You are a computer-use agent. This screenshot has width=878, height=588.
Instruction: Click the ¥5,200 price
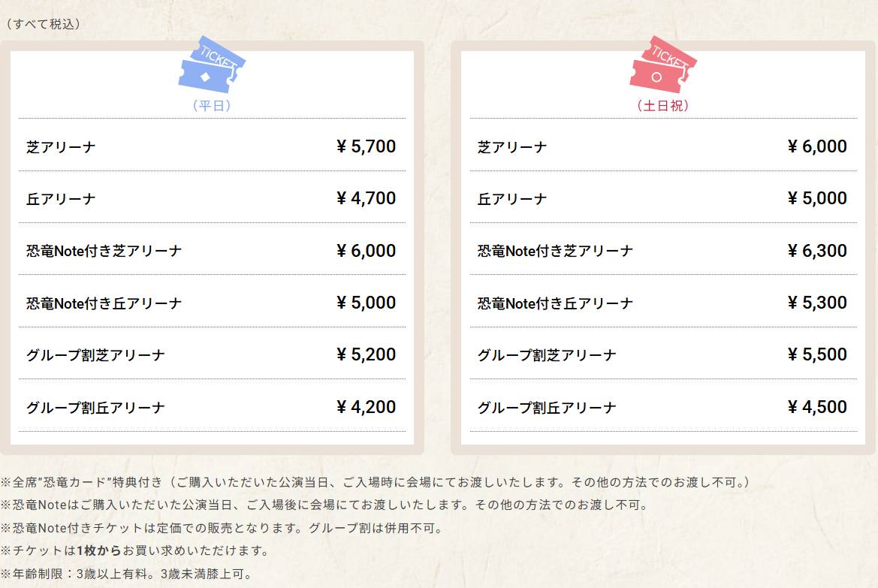tap(366, 354)
